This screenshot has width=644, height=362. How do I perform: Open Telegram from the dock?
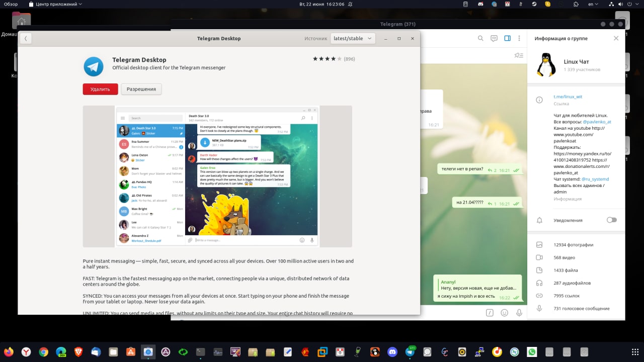pyautogui.click(x=410, y=352)
